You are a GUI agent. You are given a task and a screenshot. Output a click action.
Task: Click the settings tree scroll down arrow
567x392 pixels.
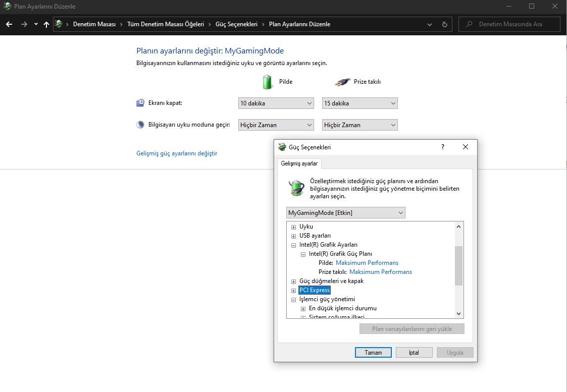[458, 314]
